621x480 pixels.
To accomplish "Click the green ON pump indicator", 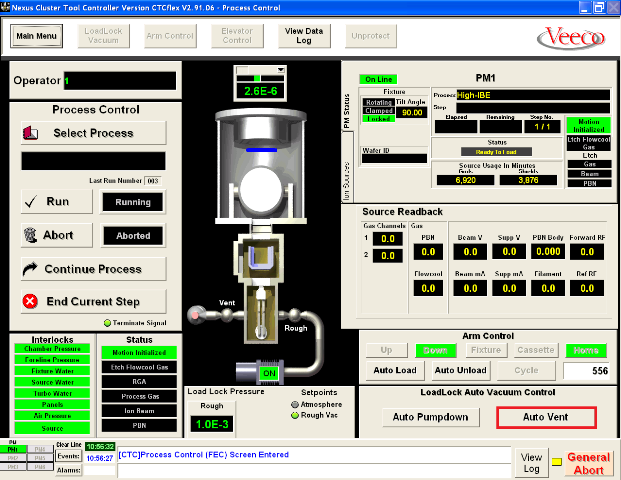I will (x=267, y=372).
